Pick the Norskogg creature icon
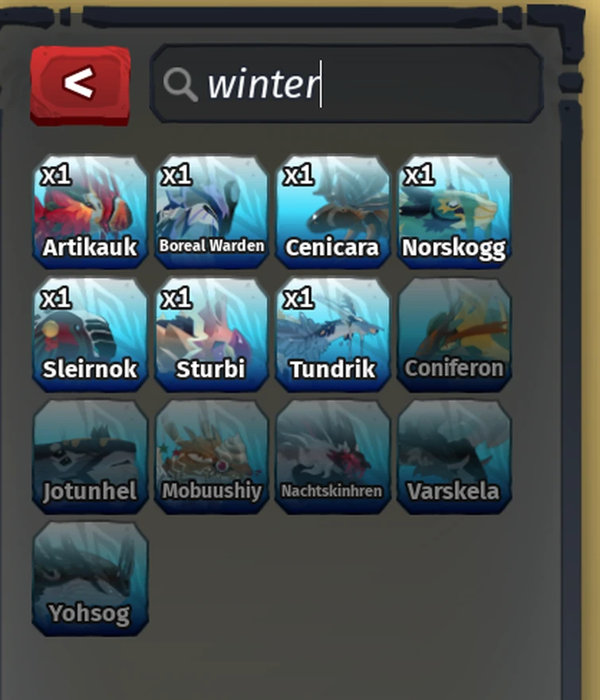 (x=455, y=211)
